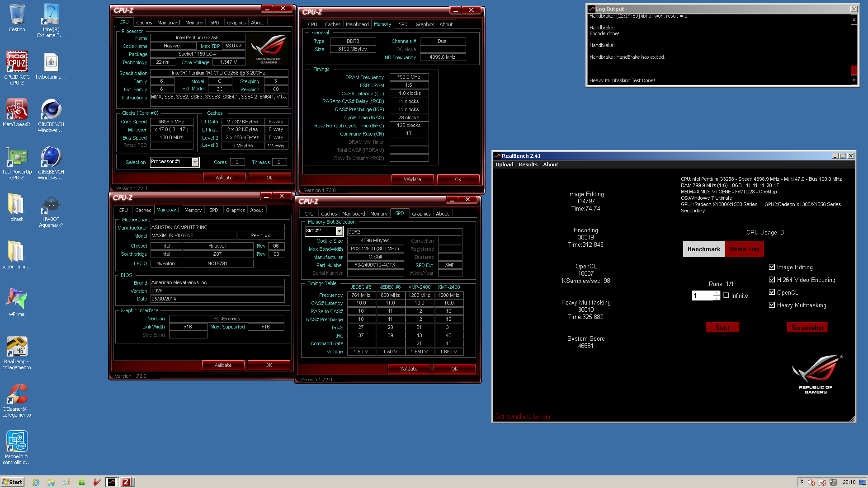The width and height of the screenshot is (868, 488).
Task: Launch Intel(R) Extreme Tuning desktop shortcut
Action: point(51,20)
